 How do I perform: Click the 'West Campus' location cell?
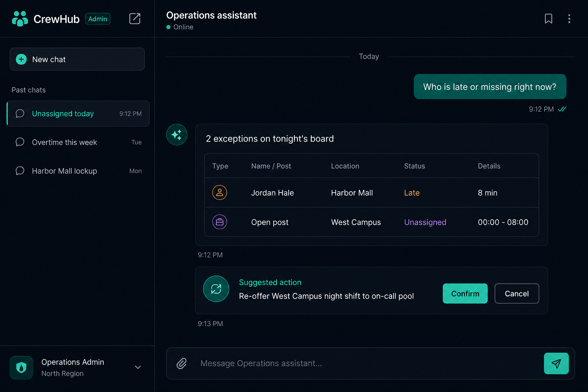coord(356,222)
